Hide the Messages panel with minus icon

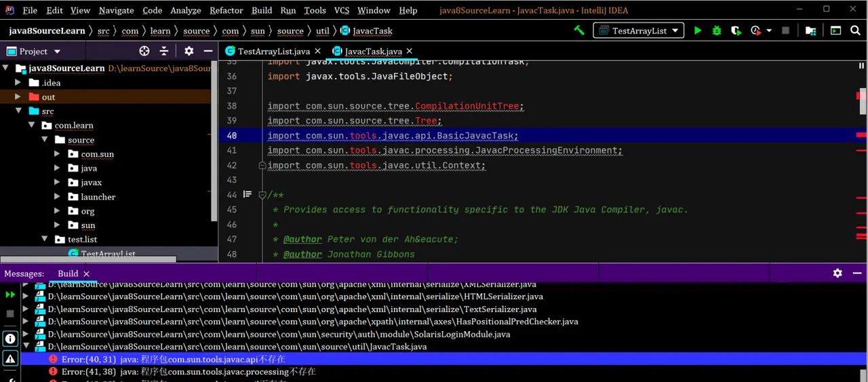point(856,273)
